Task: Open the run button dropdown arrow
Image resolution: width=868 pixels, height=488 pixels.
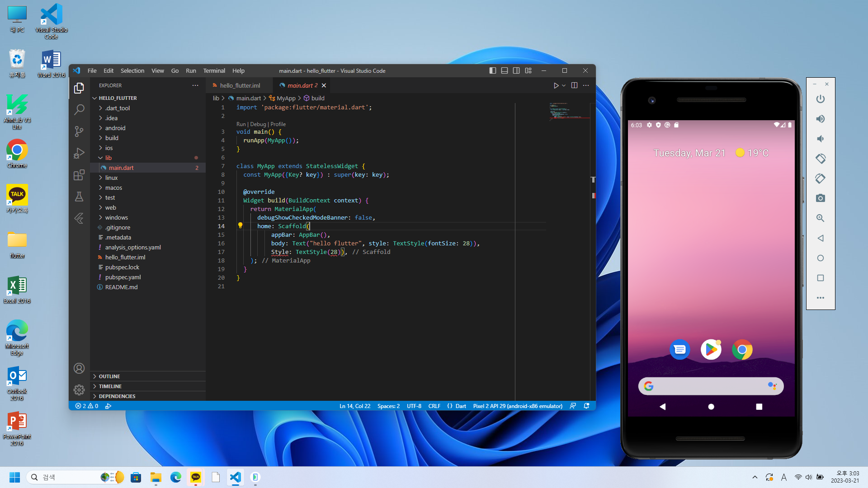Action: 564,85
